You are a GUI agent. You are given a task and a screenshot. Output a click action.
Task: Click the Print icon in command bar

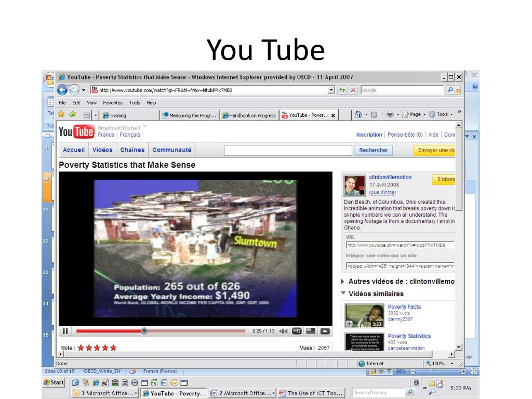pos(390,114)
